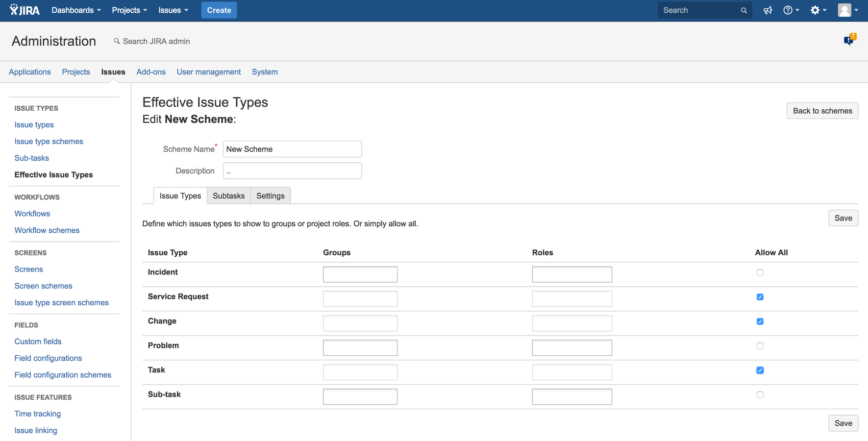
Task: Select Effective Issue Types in sidebar
Action: point(53,174)
